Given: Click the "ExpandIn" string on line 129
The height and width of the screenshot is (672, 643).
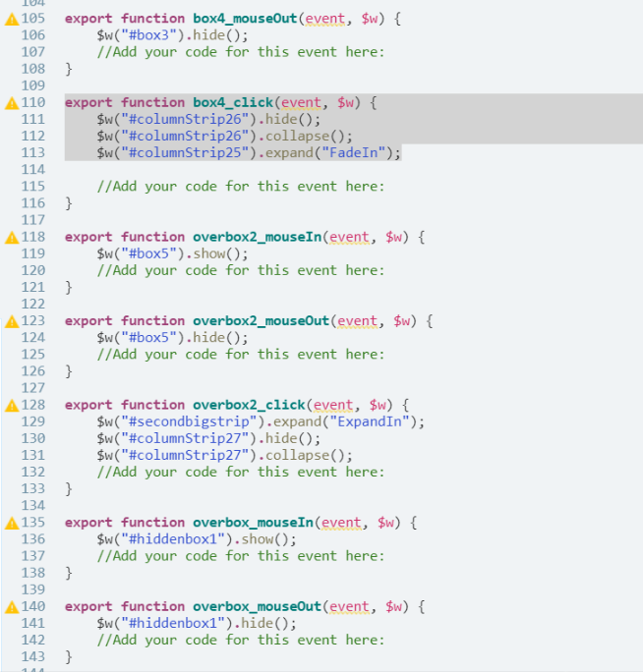Looking at the screenshot, I should point(370,421).
